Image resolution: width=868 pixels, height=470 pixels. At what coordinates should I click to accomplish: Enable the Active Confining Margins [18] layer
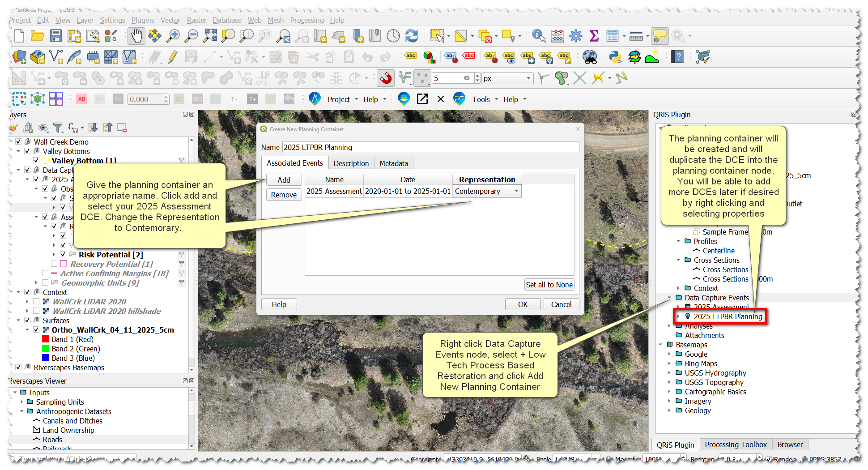[x=45, y=273]
